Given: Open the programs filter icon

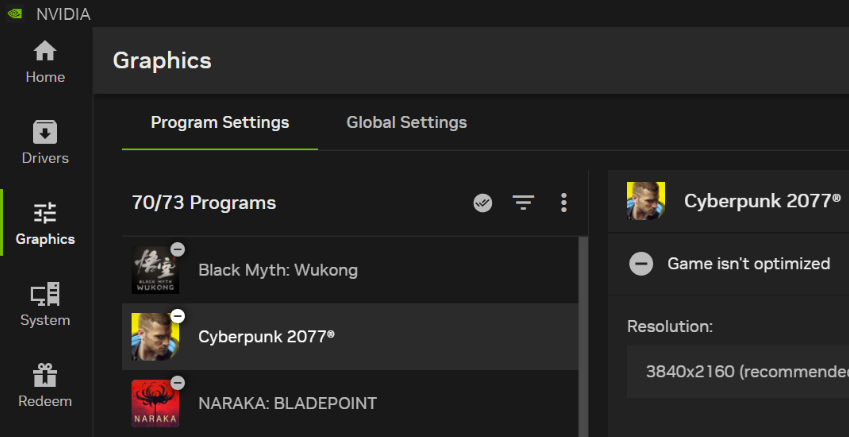Looking at the screenshot, I should click(523, 203).
